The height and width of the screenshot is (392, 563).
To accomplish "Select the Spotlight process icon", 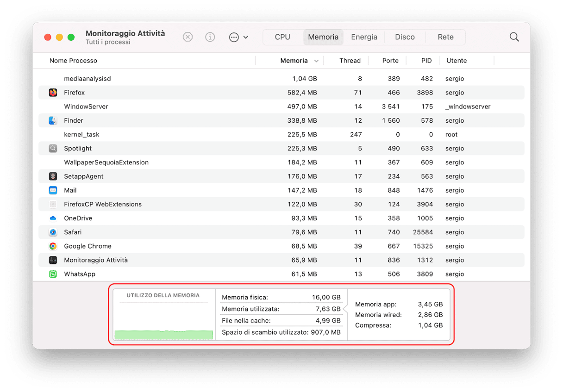I will (x=53, y=149).
